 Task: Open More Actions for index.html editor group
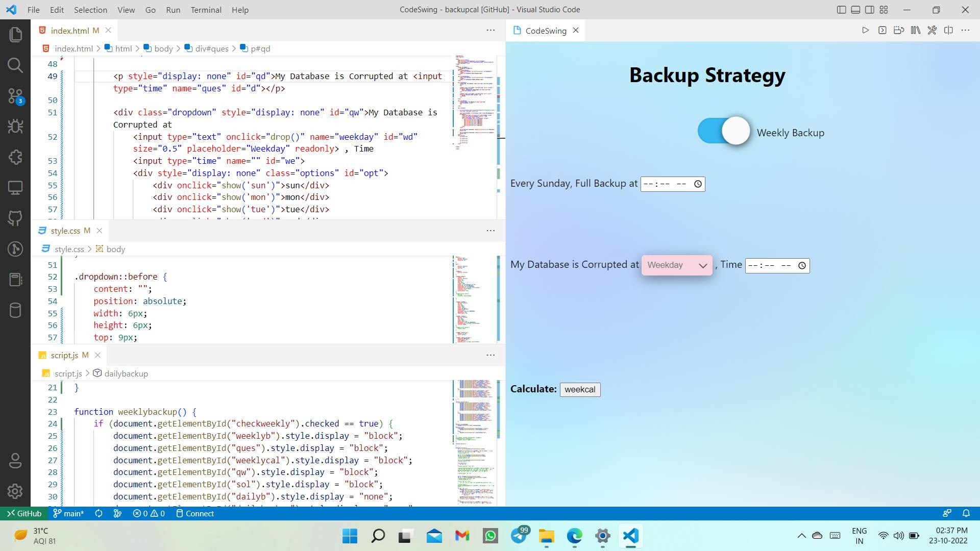pos(491,31)
